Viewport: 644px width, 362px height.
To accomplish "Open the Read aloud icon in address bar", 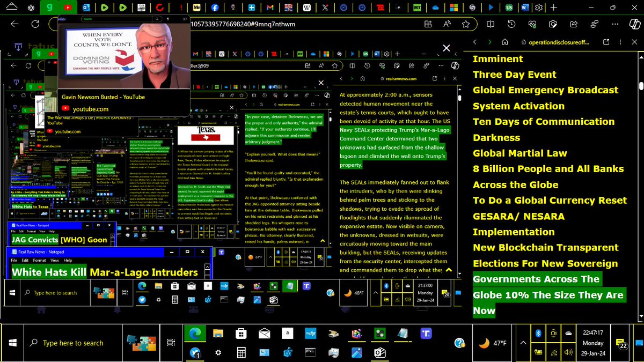I will coord(447,24).
